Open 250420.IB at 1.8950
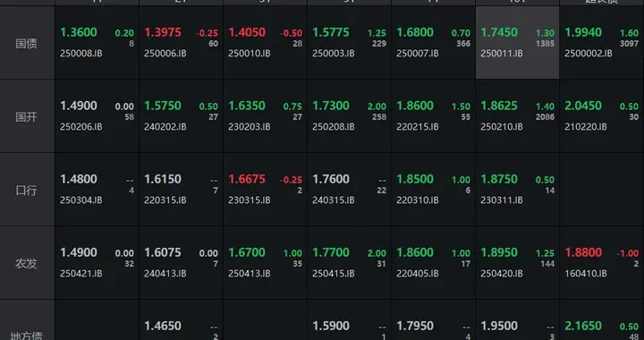 click(x=518, y=263)
